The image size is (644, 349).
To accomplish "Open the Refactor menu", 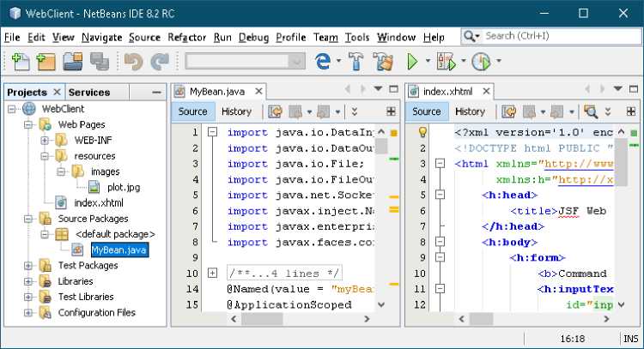I will 186,37.
